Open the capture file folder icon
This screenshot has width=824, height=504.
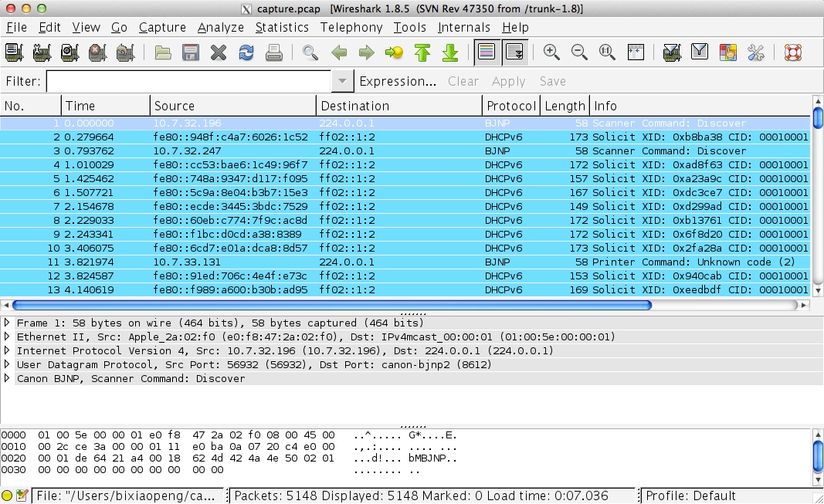[163, 52]
